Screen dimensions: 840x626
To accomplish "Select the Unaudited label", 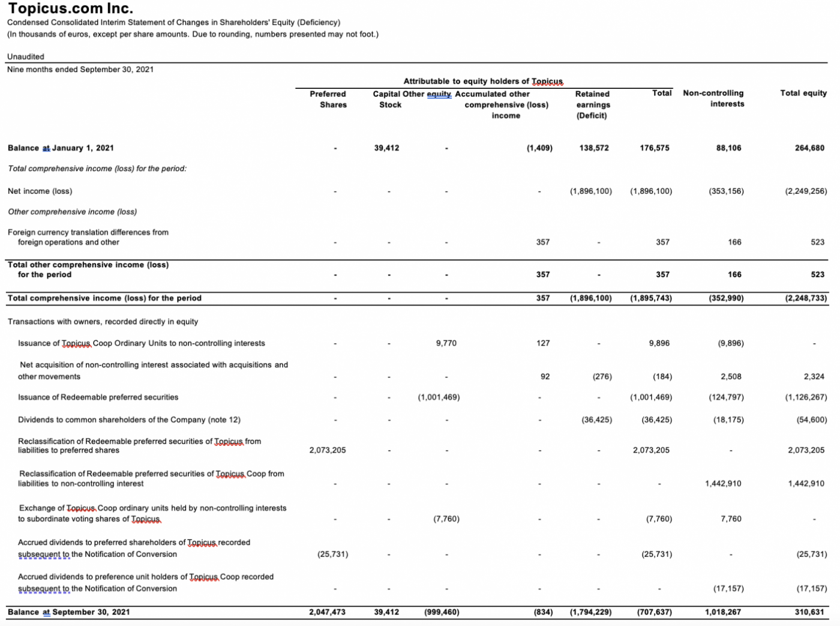I will point(26,56).
